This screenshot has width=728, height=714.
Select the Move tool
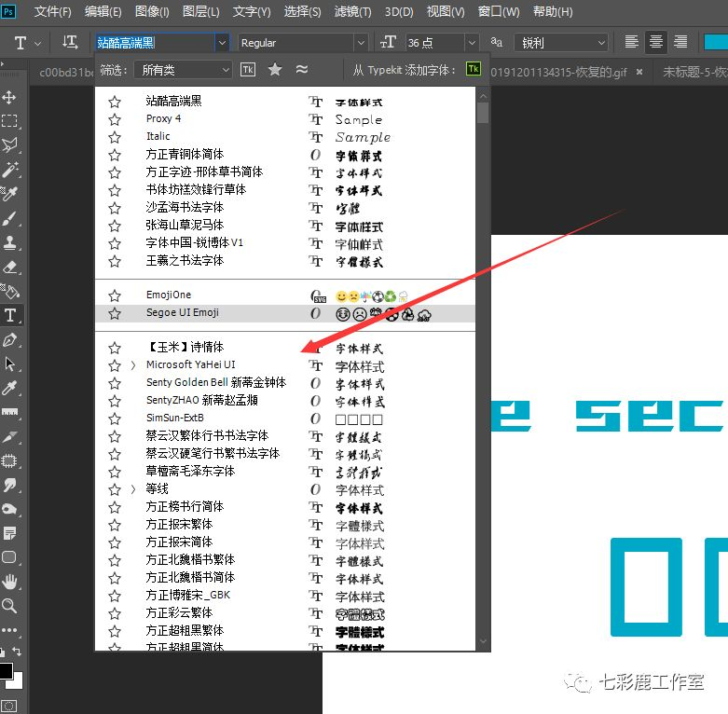pos(9,98)
